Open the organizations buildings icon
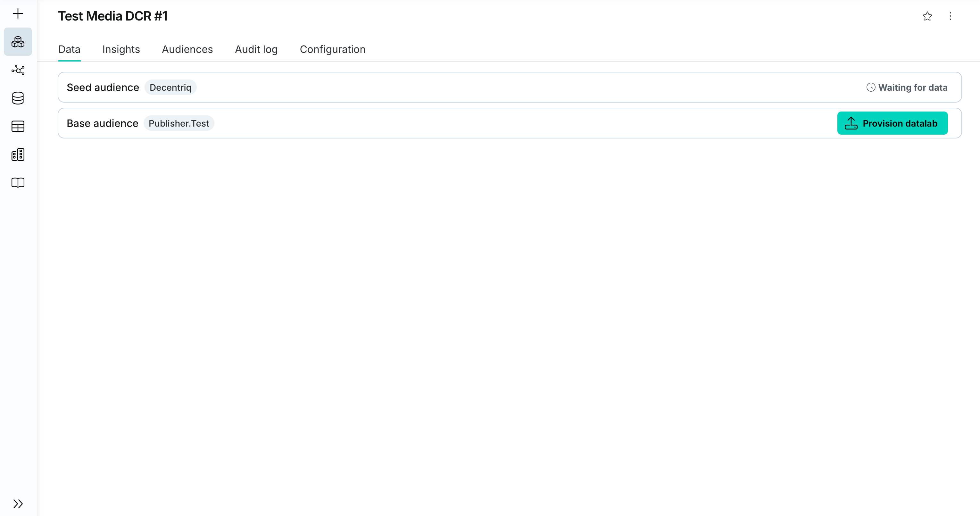 [x=18, y=154]
